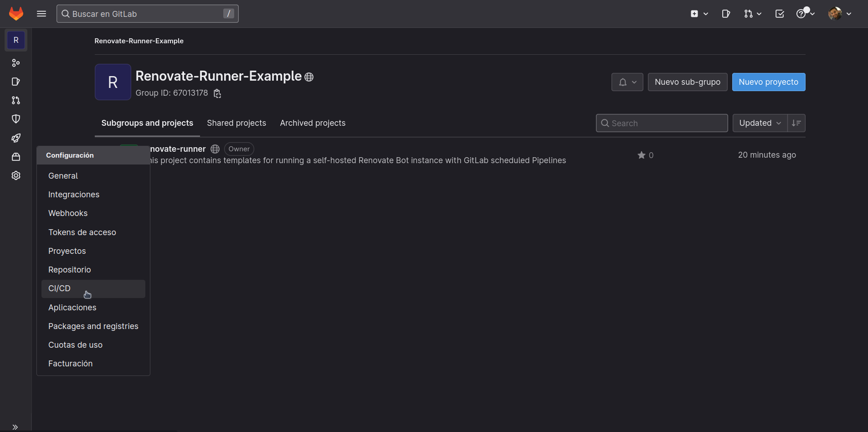The height and width of the screenshot is (432, 868).
Task: Click the Buscar en GitLab search box
Action: (147, 14)
